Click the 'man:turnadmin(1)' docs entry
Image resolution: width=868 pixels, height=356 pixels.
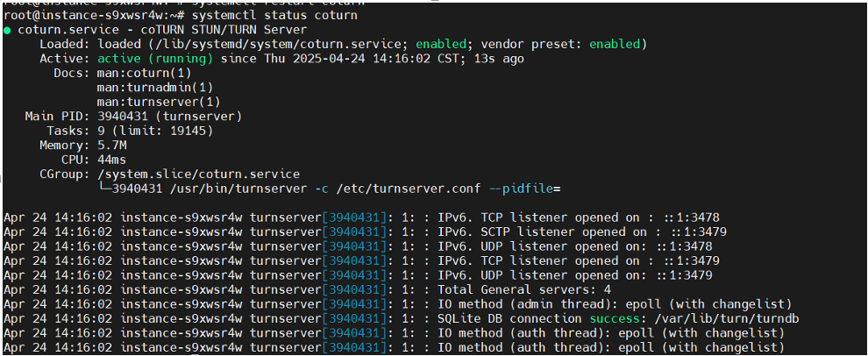point(155,88)
